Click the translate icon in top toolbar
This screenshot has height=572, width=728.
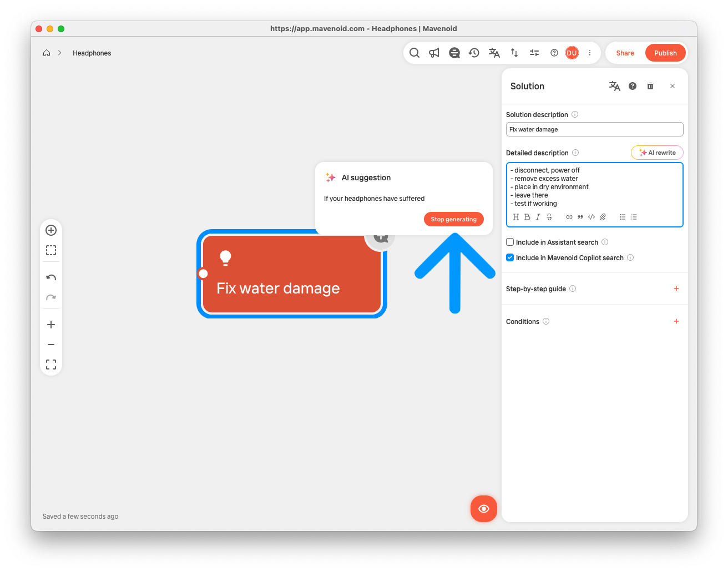point(494,53)
